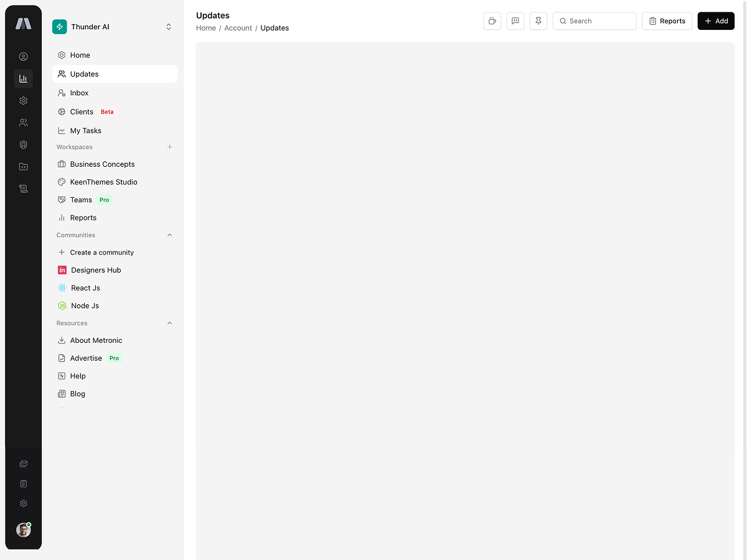This screenshot has width=747, height=560.
Task: Click the bar chart icon in dark sidebar
Action: pyautogui.click(x=24, y=78)
